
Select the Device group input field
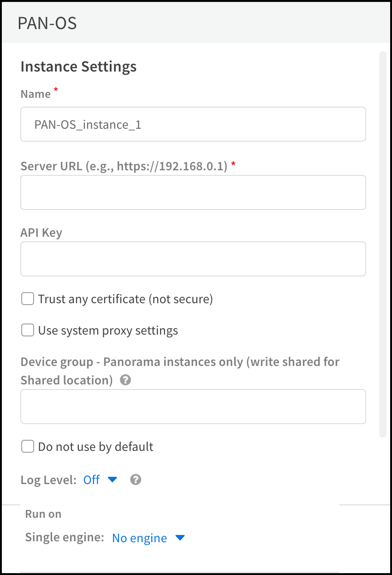(x=193, y=407)
